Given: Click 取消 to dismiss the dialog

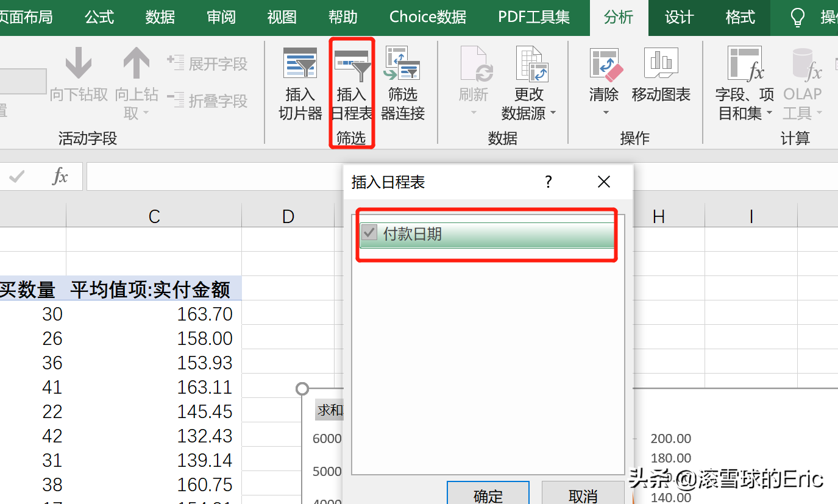Looking at the screenshot, I should pos(582,495).
